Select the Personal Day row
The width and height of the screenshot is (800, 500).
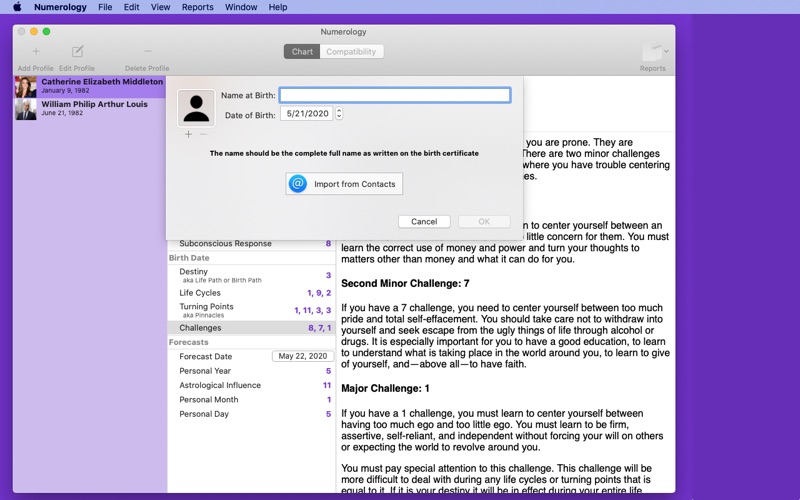[251, 414]
